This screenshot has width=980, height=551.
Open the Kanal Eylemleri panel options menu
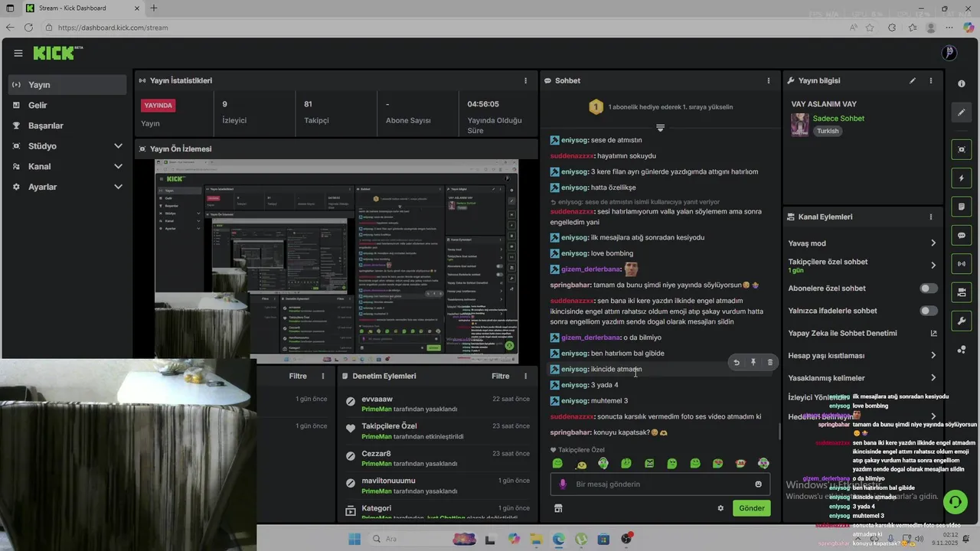931,217
